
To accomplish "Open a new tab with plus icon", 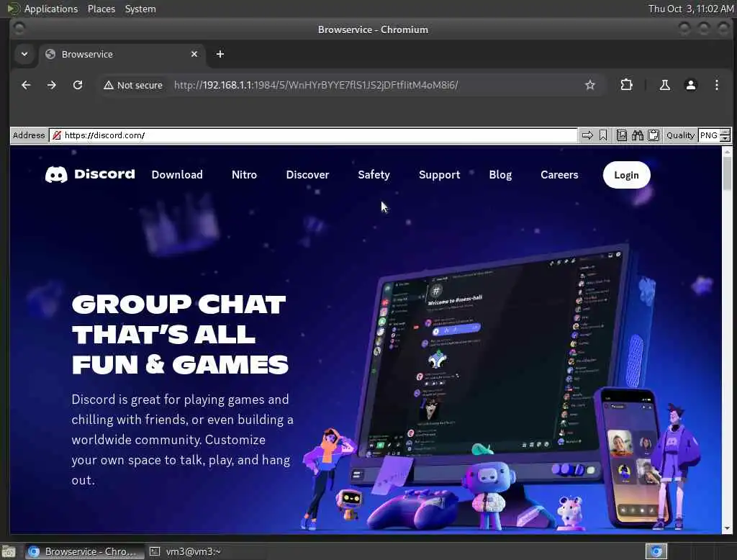I will 220,54.
